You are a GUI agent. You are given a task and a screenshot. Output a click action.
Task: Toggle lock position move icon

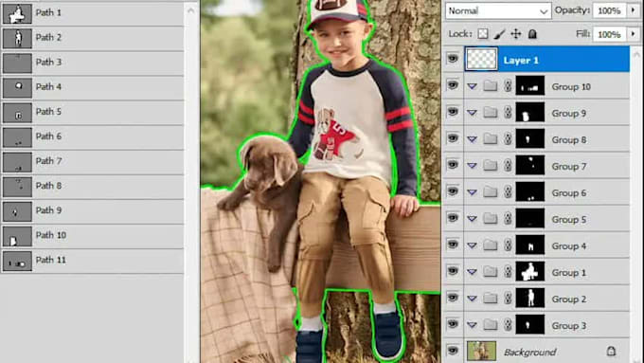516,34
